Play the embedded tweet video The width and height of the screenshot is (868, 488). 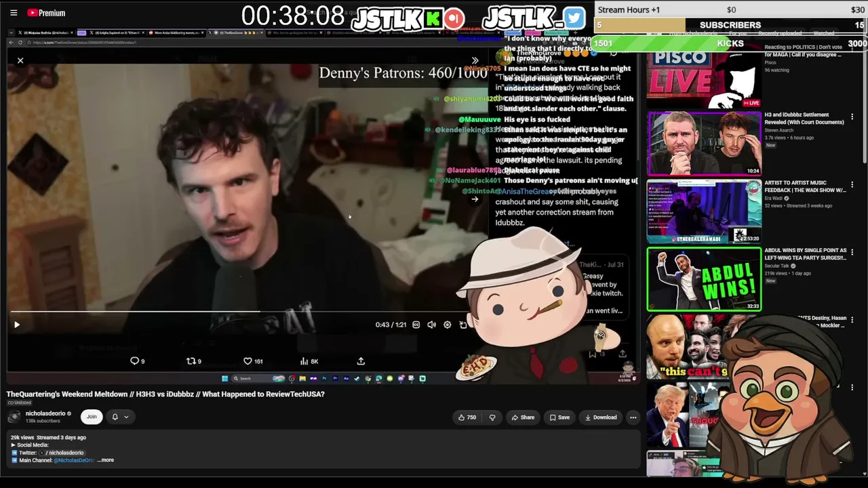pos(17,325)
